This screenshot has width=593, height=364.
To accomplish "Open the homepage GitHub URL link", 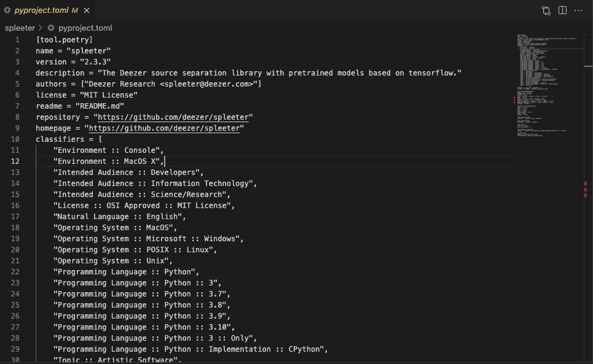I will (x=164, y=128).
